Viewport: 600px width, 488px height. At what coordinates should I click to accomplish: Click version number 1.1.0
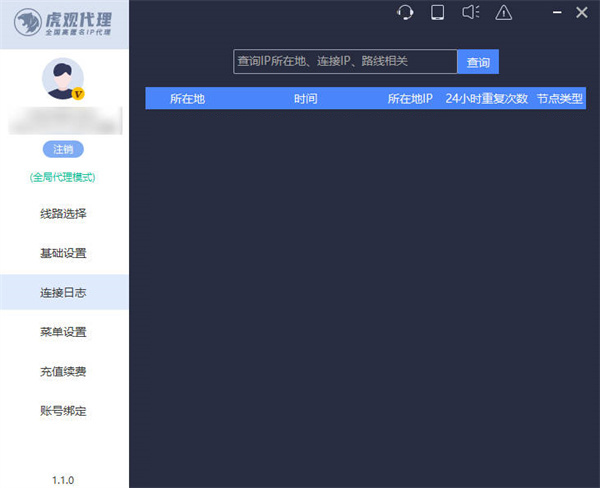click(x=63, y=480)
